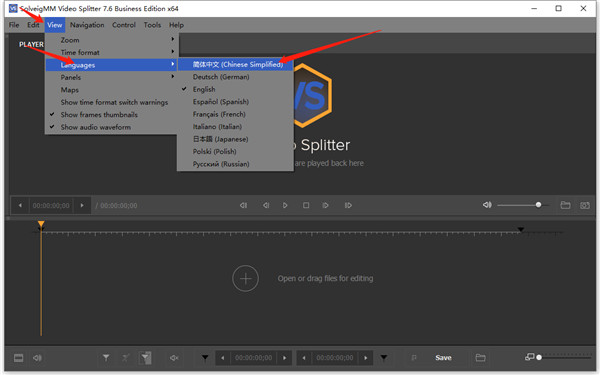Click the add marker funnel icon
The height and width of the screenshot is (375, 600).
click(x=106, y=358)
